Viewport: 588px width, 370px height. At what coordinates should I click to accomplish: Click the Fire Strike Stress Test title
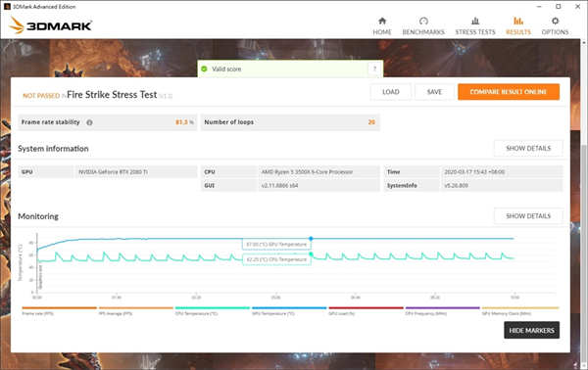coord(112,95)
